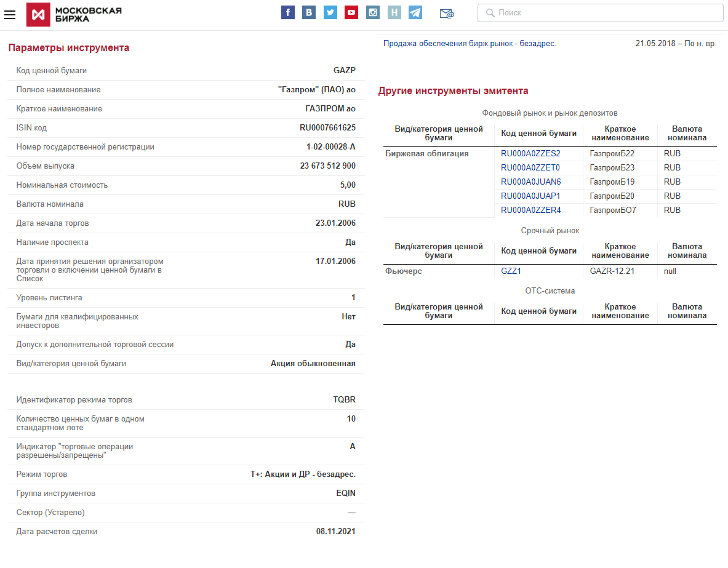This screenshot has width=728, height=568.
Task: Select instrument group value EQIN
Action: pos(346,493)
